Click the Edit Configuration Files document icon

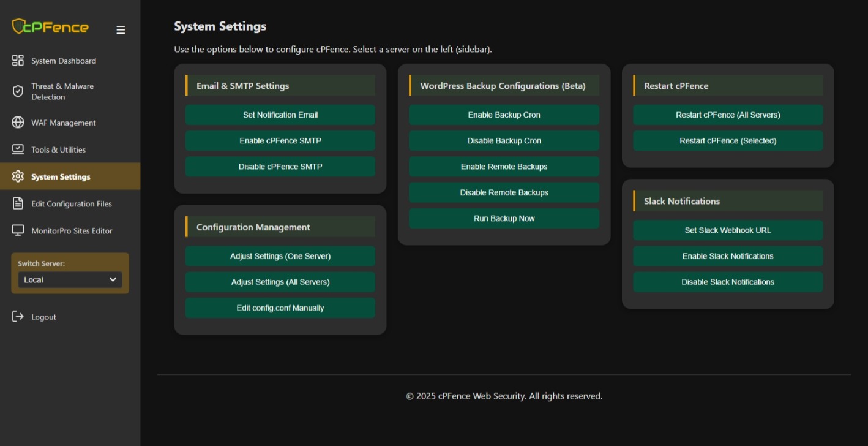[18, 203]
